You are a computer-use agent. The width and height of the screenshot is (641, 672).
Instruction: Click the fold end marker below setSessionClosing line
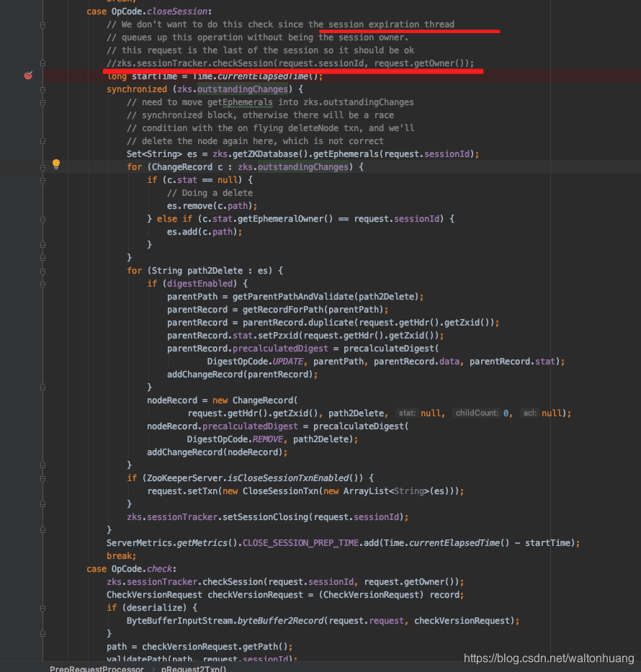[42, 530]
